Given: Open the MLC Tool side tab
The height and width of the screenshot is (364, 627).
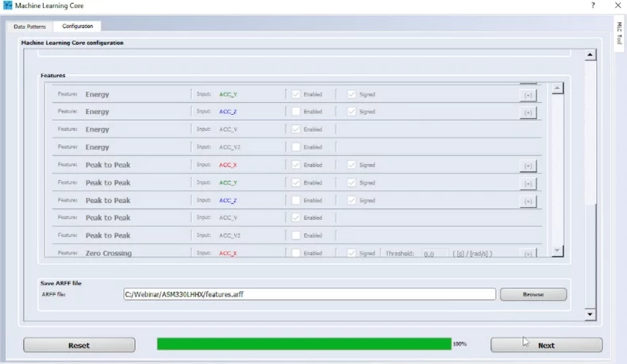Looking at the screenshot, I should tap(619, 33).
